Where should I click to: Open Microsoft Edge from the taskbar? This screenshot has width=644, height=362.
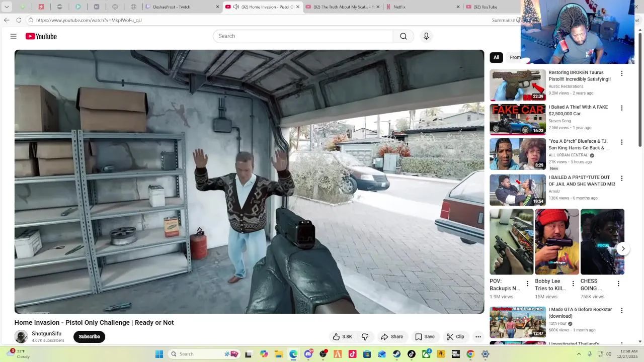pyautogui.click(x=293, y=354)
